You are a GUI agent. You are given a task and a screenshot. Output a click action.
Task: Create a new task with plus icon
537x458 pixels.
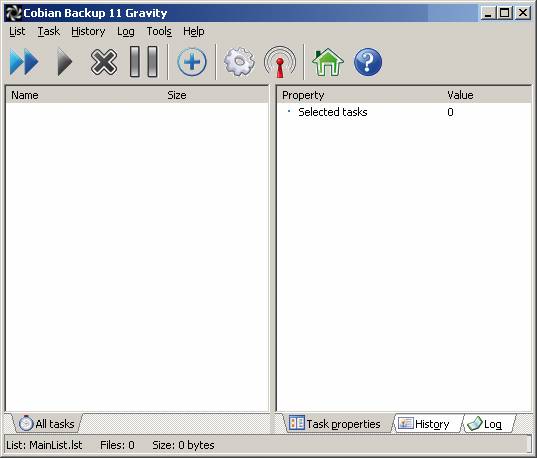point(192,62)
